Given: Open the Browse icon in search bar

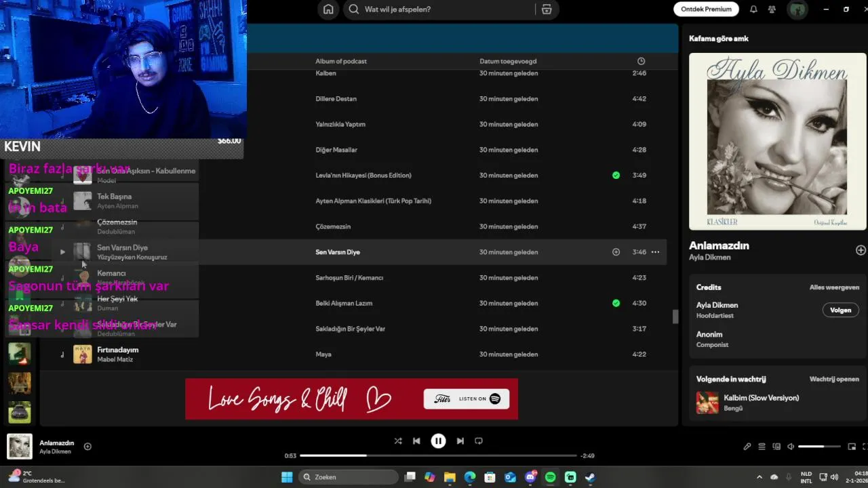Looking at the screenshot, I should click(547, 9).
